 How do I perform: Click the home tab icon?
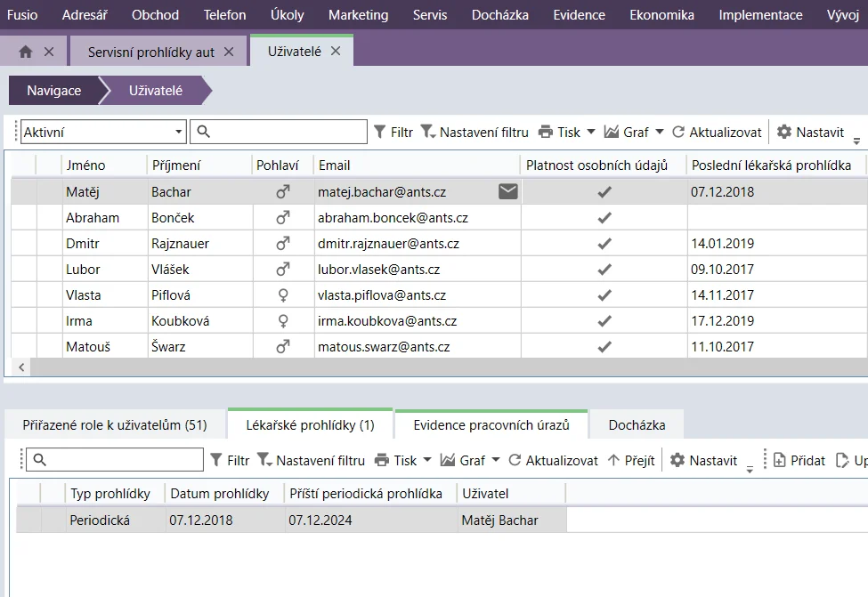25,52
